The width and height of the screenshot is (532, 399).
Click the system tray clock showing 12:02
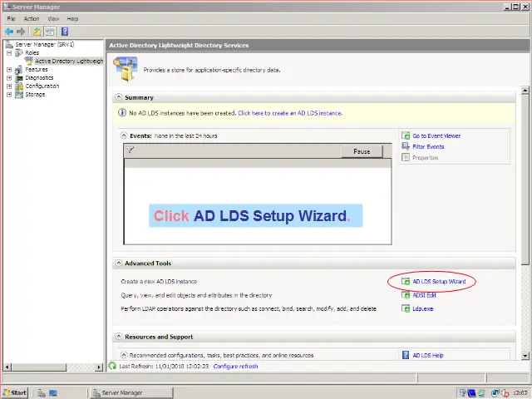pyautogui.click(x=520, y=393)
